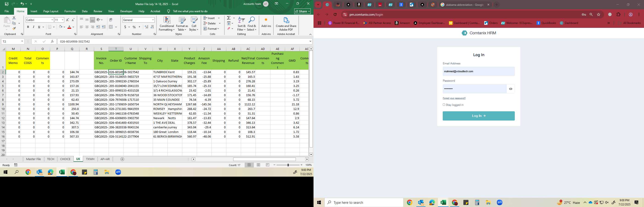
Task: Click the Comma Style icon
Action: 140,27
